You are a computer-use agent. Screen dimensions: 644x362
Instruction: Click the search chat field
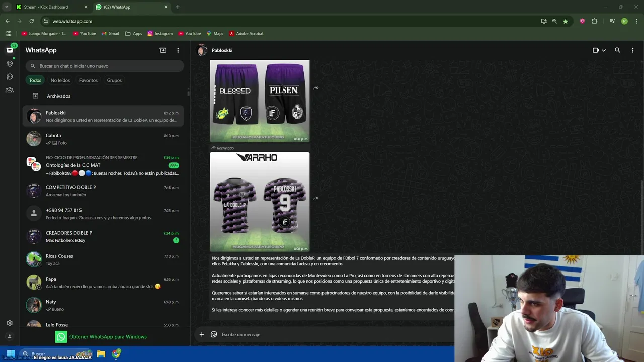tap(105, 66)
